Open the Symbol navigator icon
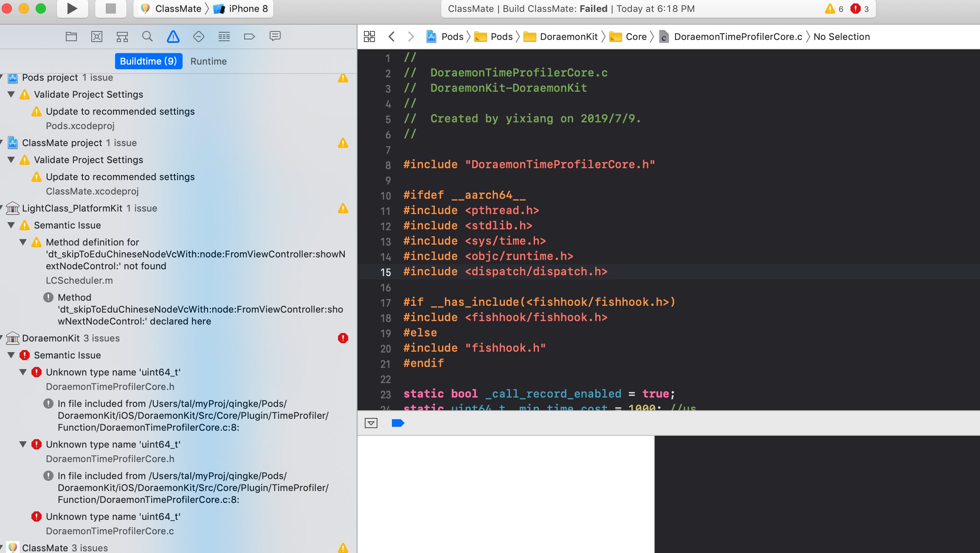 click(122, 37)
